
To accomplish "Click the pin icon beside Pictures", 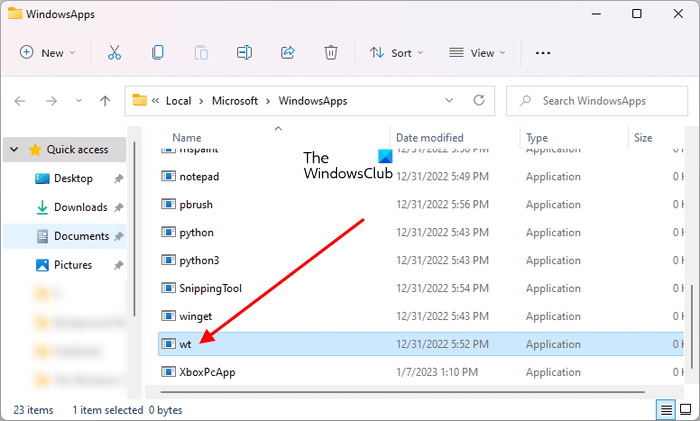I will [x=118, y=265].
